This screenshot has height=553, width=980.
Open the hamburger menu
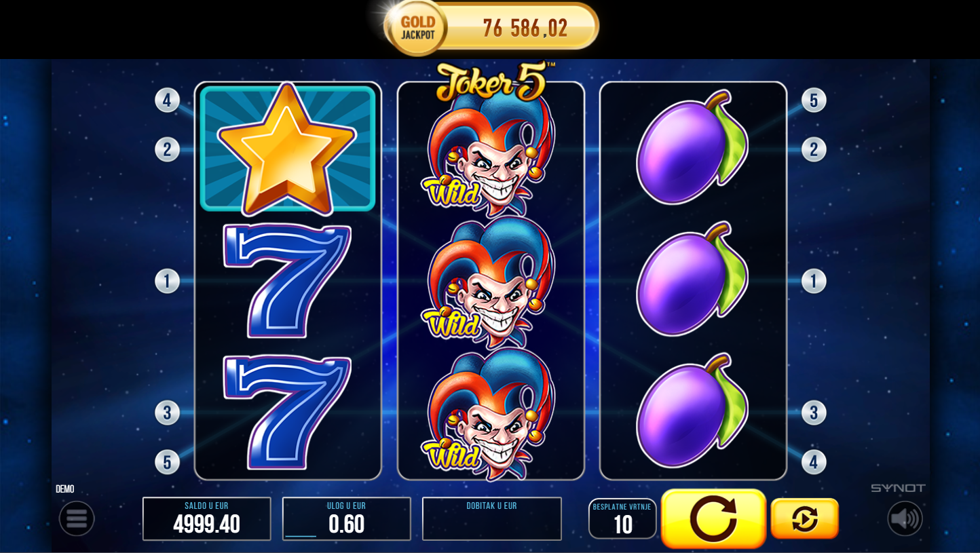pyautogui.click(x=77, y=518)
